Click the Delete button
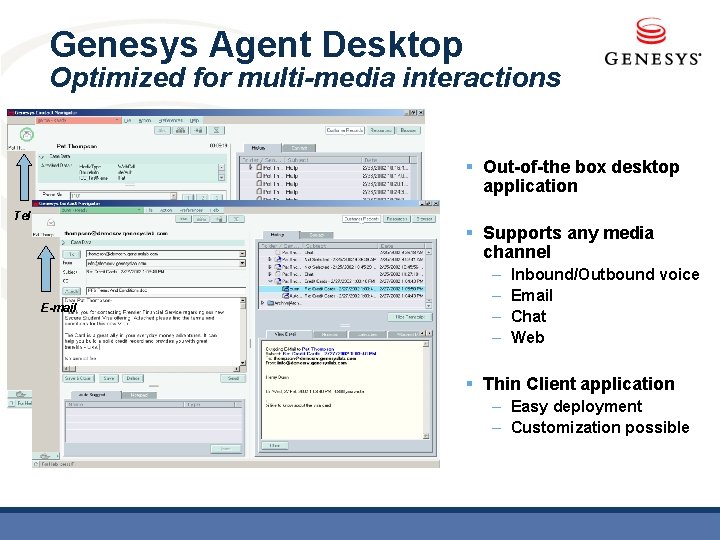The height and width of the screenshot is (540, 720). coord(133,378)
